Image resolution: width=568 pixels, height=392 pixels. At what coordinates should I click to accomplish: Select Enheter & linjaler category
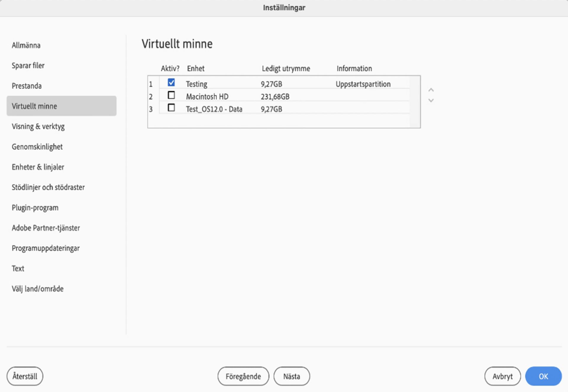coord(38,167)
